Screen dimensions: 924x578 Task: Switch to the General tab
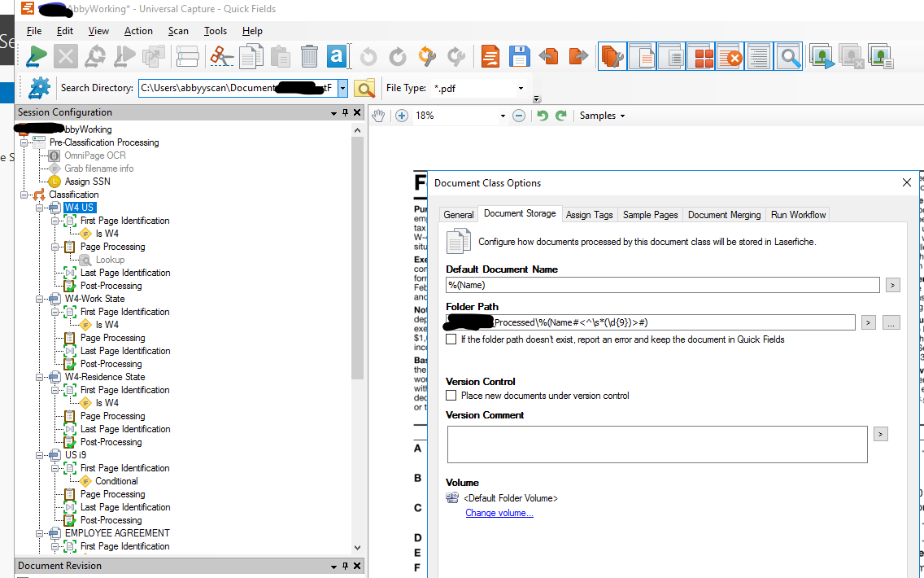(459, 215)
